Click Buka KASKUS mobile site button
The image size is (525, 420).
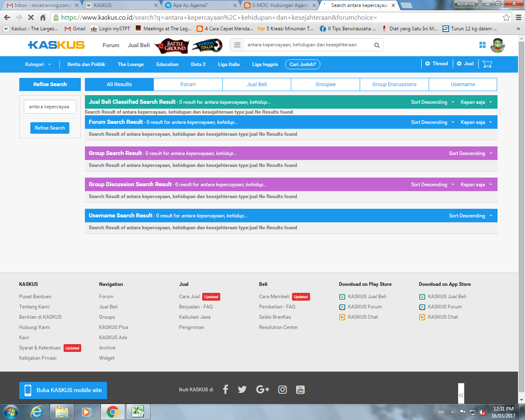coord(63,390)
